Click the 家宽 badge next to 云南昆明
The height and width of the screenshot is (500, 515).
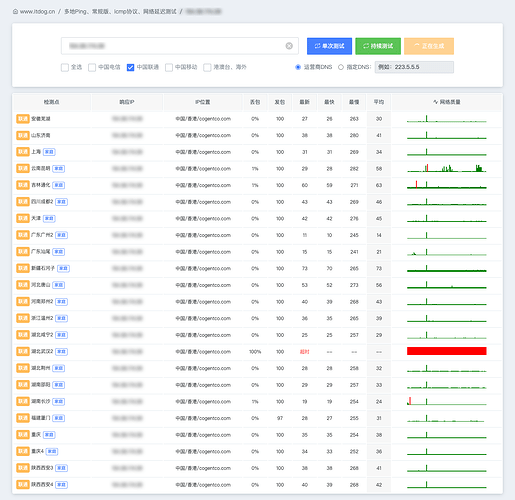click(59, 169)
